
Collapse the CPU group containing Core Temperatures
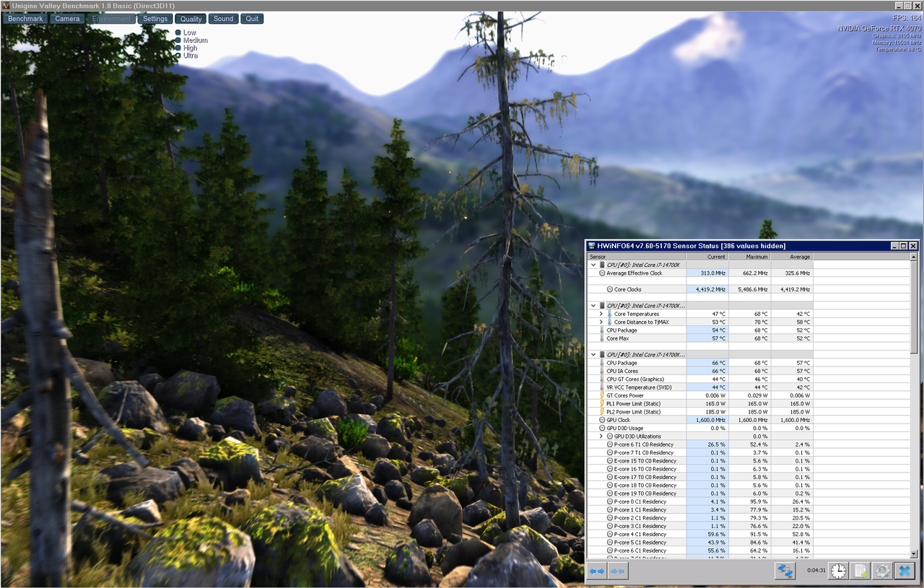593,306
